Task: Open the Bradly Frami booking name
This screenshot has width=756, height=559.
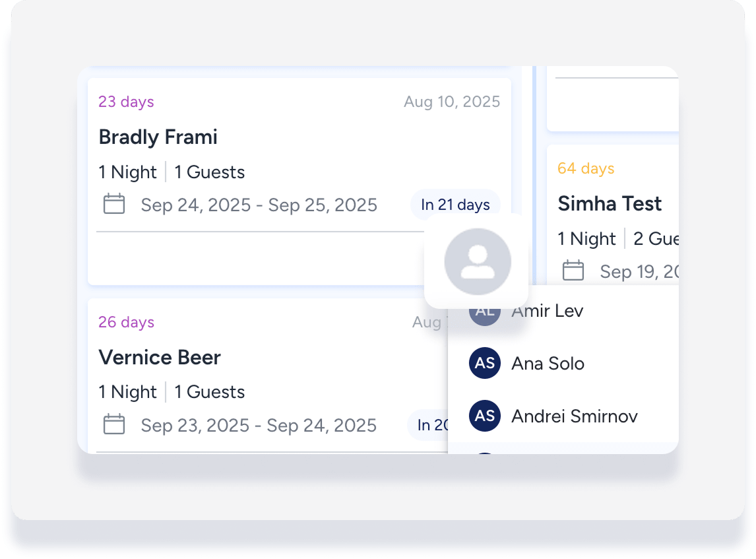Action: 158,137
